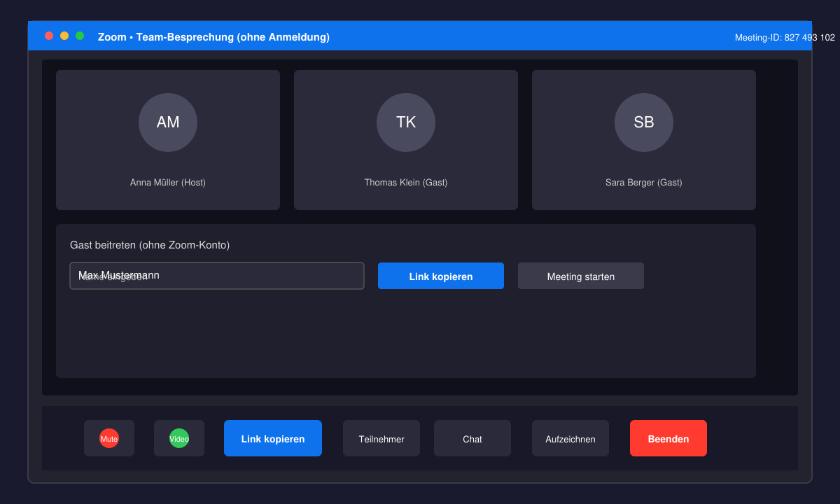Screen dimensions: 840x504
Task: Close the window with the red dot
Action: click(x=49, y=36)
